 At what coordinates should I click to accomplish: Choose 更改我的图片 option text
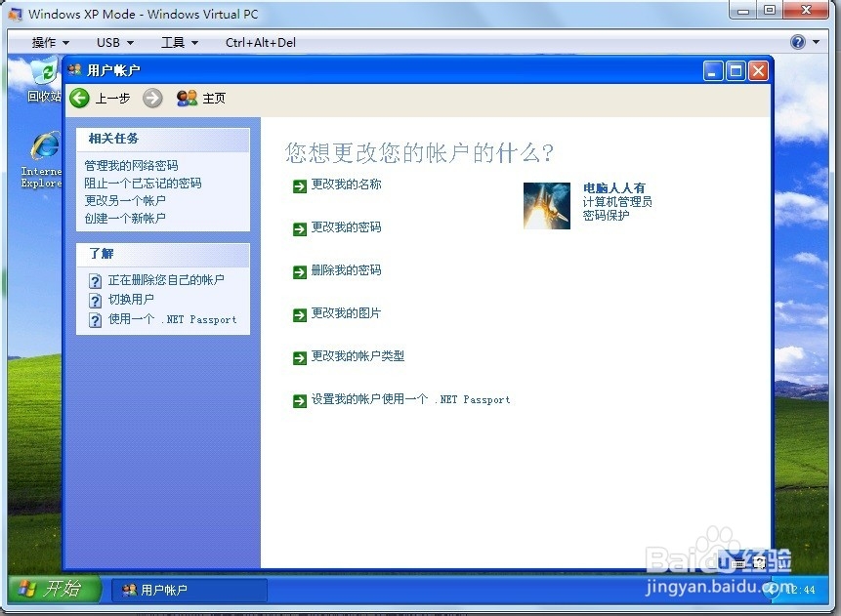[x=346, y=313]
